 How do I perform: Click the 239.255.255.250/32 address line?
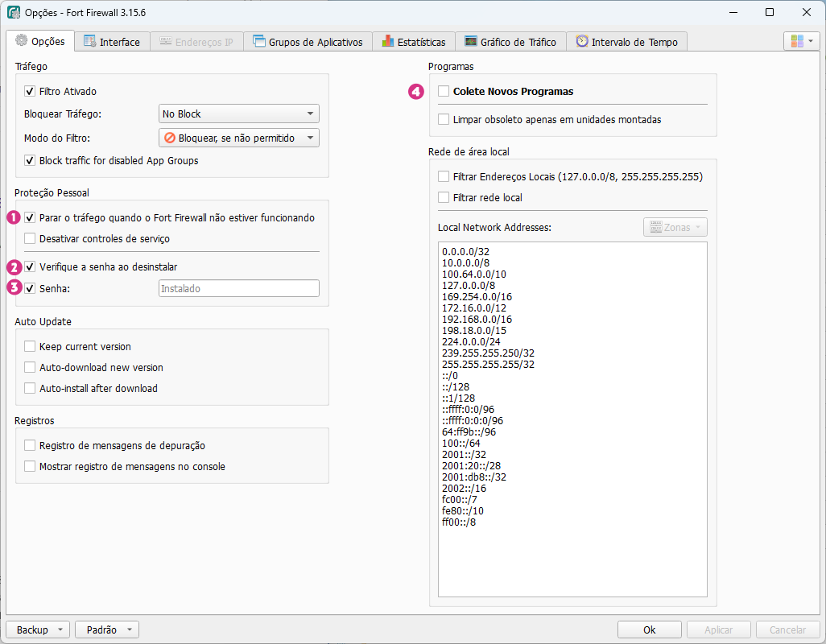(x=489, y=353)
